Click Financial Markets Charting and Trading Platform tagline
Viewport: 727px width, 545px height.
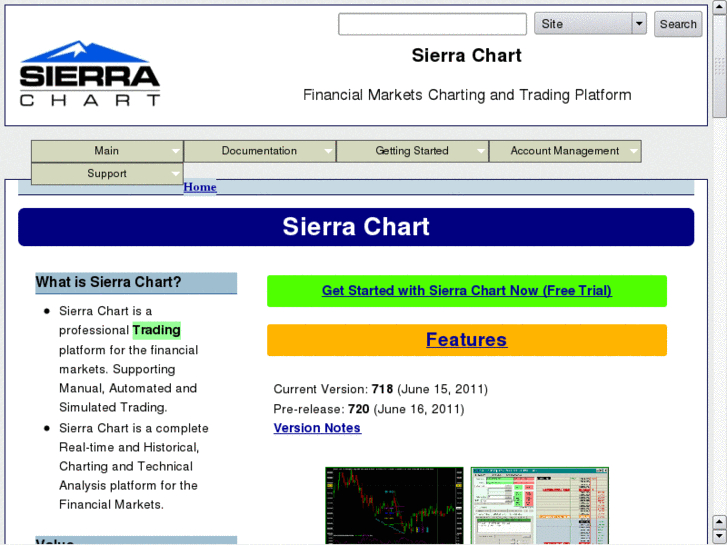click(x=467, y=95)
